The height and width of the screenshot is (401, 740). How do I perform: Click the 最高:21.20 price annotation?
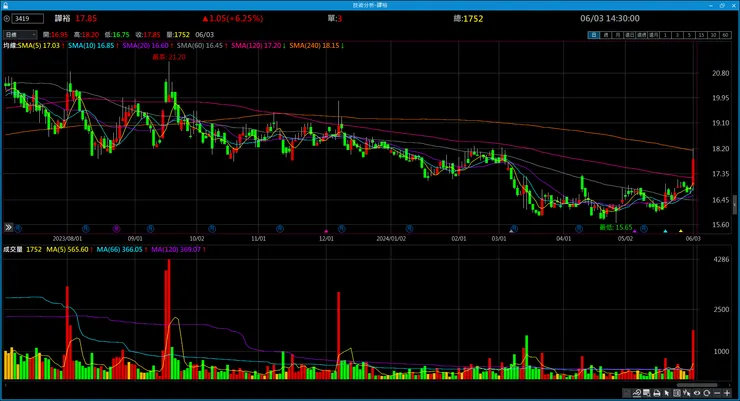(x=169, y=57)
